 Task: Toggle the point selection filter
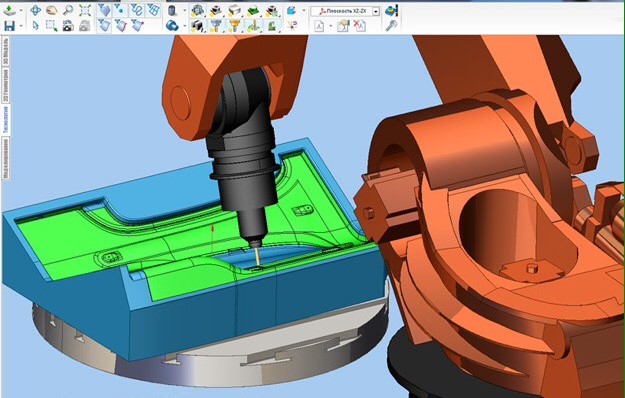120,10
